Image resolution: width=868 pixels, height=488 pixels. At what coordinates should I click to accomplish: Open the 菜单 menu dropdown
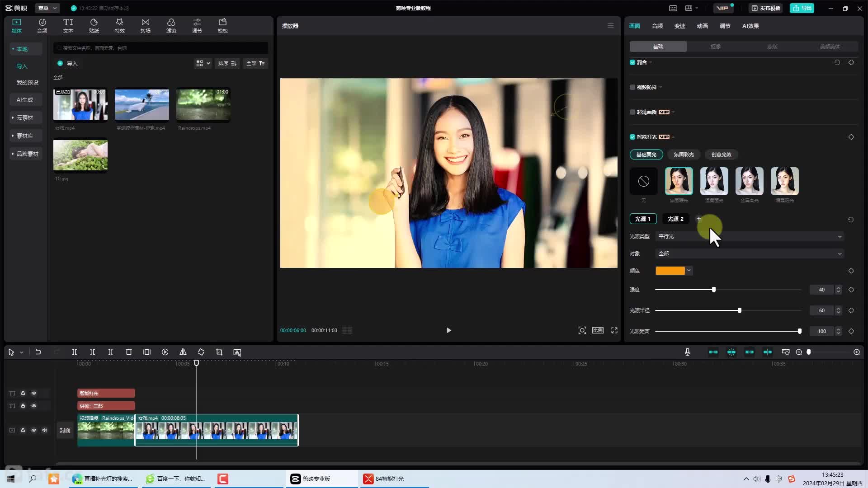click(47, 8)
